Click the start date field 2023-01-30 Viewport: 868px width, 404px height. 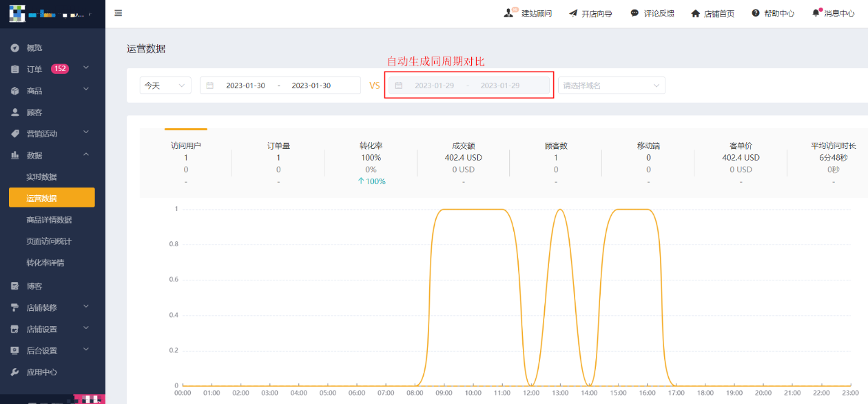[245, 85]
